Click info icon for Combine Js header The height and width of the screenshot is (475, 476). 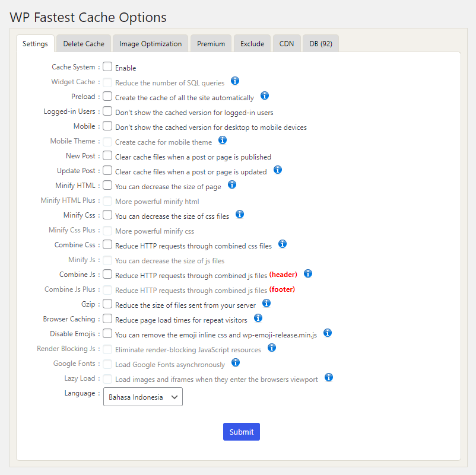click(x=308, y=273)
